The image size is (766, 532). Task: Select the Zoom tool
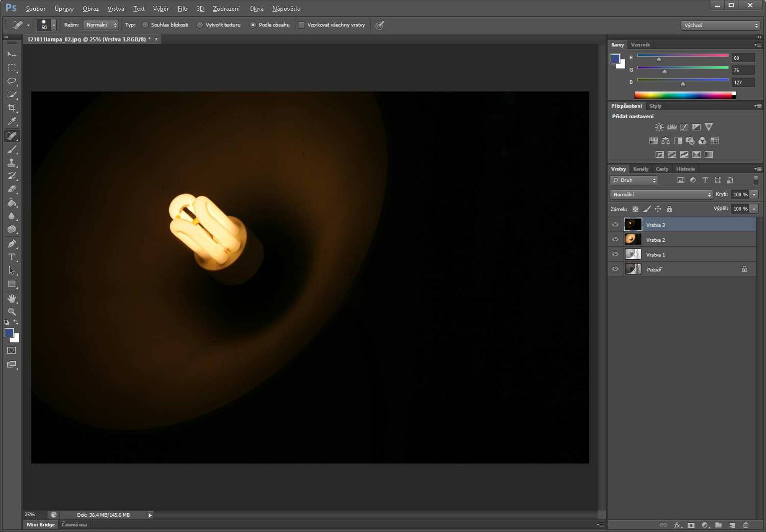click(11, 311)
